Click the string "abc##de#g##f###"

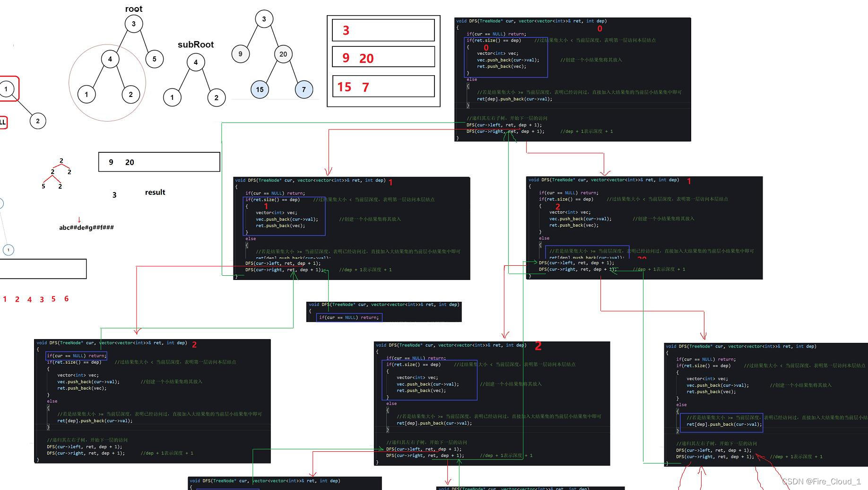87,227
